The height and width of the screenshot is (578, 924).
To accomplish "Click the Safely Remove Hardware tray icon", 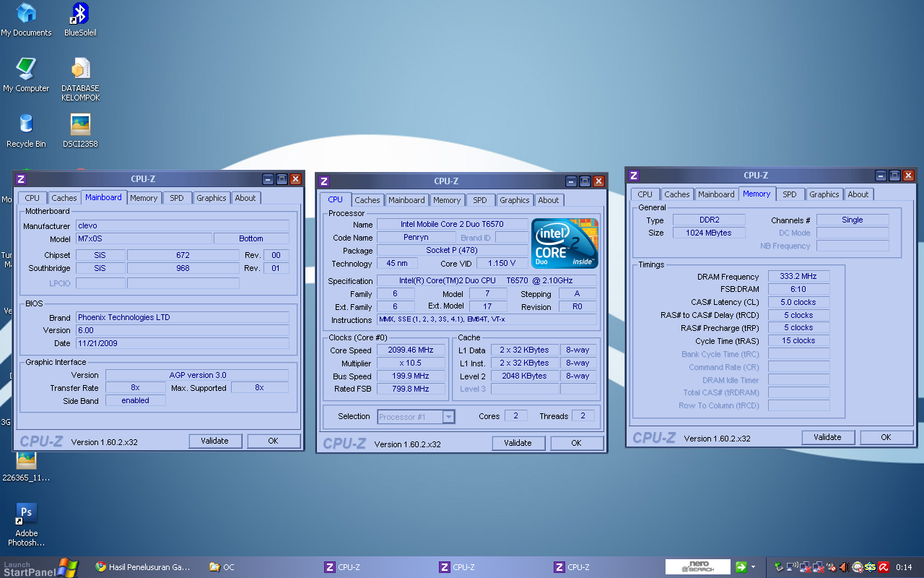I will [779, 567].
